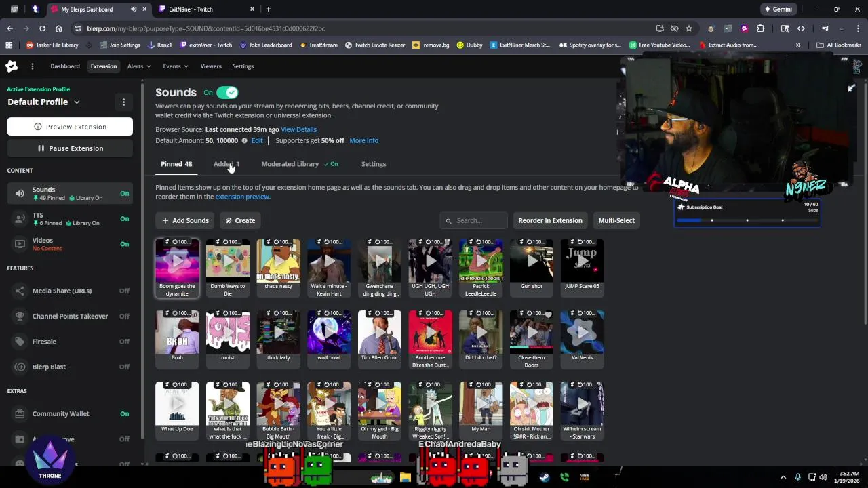The image size is (868, 488).
Task: Go to Dashboard in top navigation
Action: [65, 66]
